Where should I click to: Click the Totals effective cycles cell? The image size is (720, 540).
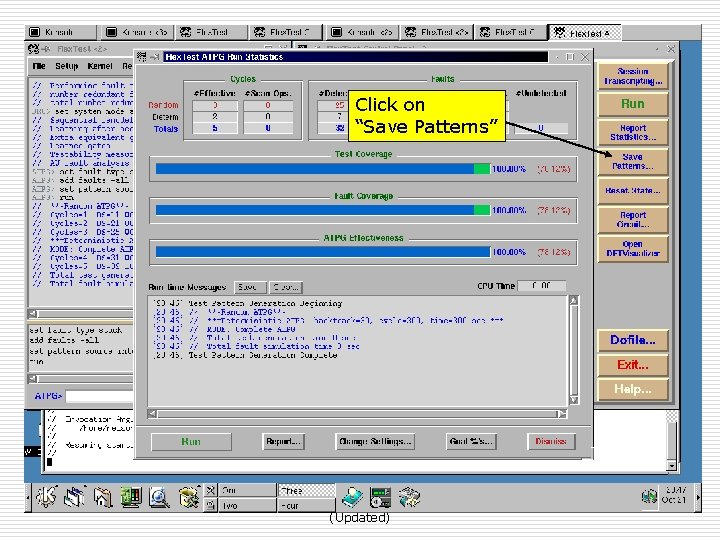(x=215, y=129)
